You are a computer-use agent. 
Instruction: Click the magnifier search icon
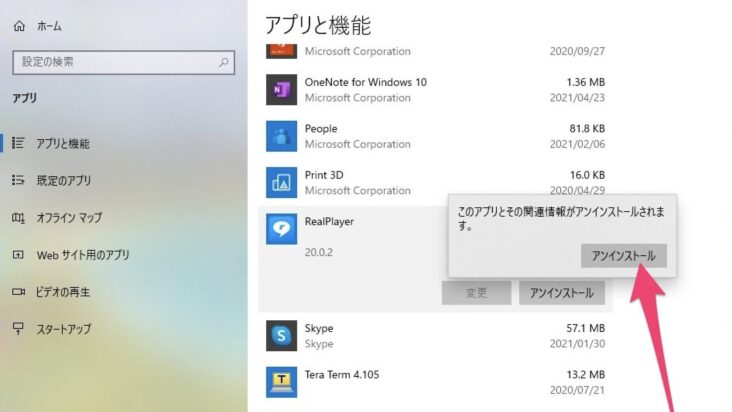224,62
